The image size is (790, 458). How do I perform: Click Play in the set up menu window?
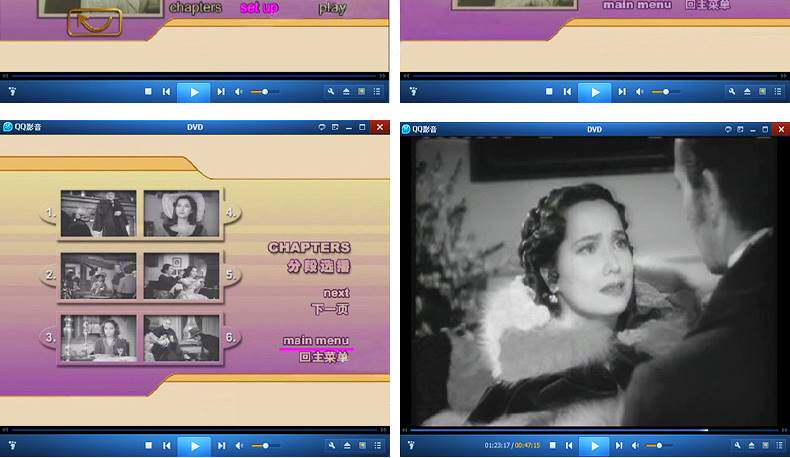pyautogui.click(x=194, y=92)
